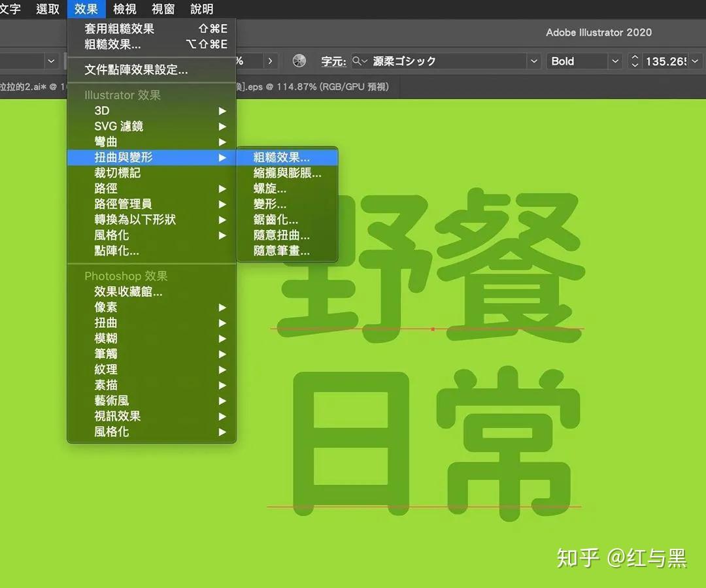Viewport: 706px width, 588px height.
Task: Expand the 筆觸 submenu
Action: (x=152, y=354)
